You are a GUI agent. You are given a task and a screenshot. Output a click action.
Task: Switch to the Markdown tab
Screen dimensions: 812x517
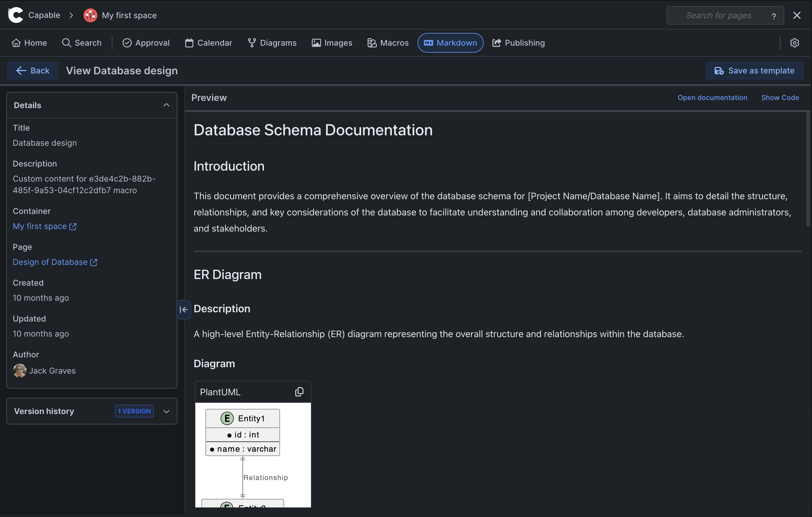tap(450, 43)
